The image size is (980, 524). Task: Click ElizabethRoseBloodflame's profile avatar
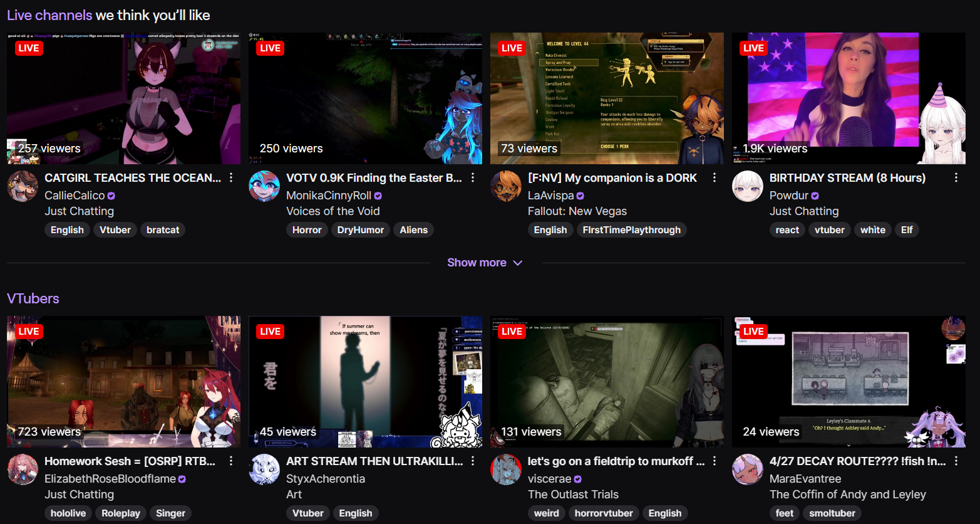tap(23, 469)
